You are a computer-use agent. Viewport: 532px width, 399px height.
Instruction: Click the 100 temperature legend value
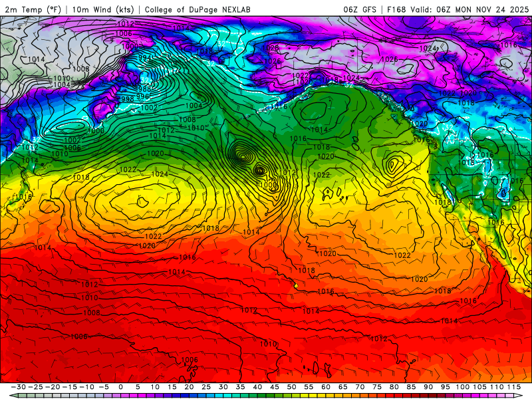[x=462, y=387]
